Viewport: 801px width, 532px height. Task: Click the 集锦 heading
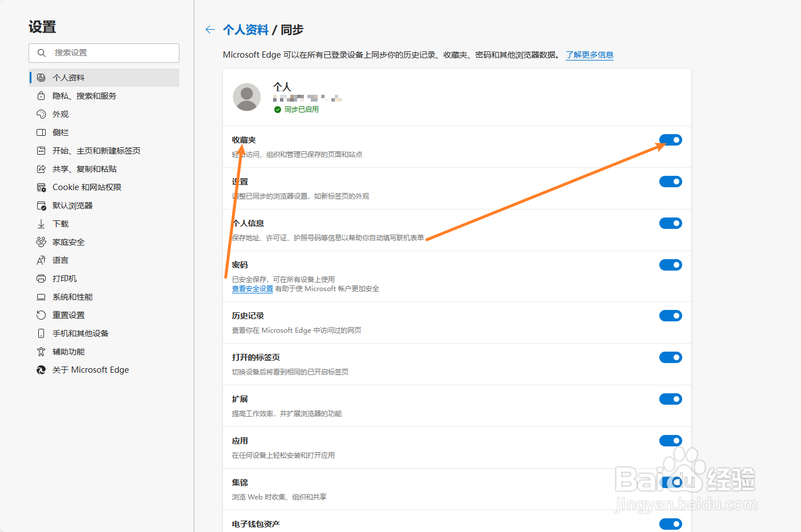click(240, 482)
